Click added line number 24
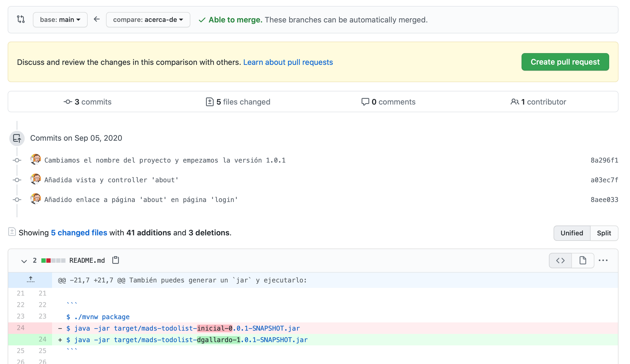 pos(42,339)
